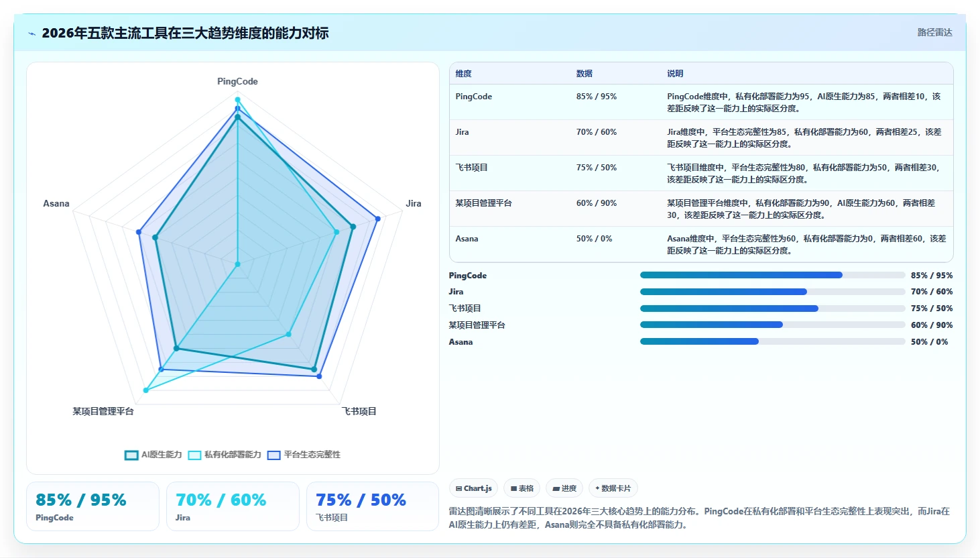Click the PingCode label in progress list
Viewport: 980px width, 558px height.
click(468, 276)
